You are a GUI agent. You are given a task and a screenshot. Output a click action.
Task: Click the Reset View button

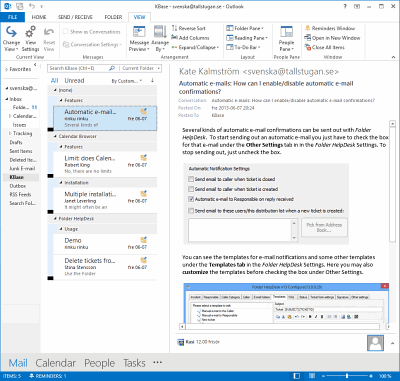tap(49, 39)
